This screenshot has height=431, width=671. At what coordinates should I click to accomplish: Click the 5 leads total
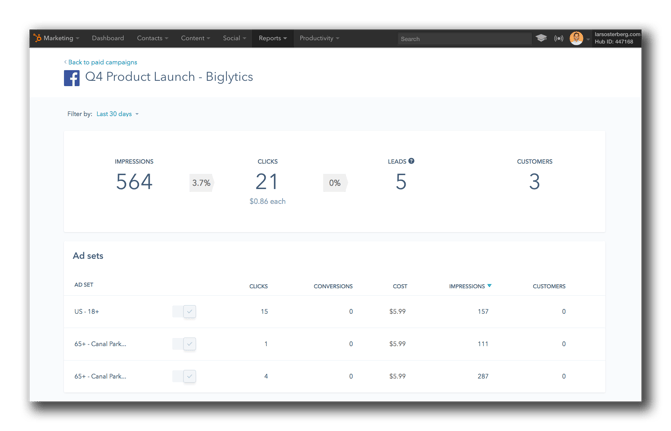coord(401,182)
